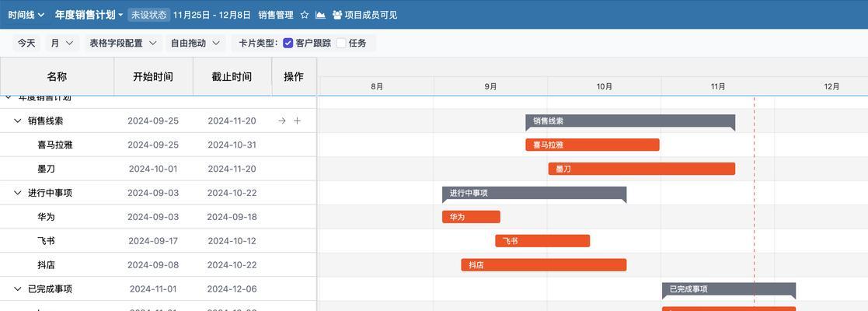Star the 年度销售计划 project

pos(305,15)
